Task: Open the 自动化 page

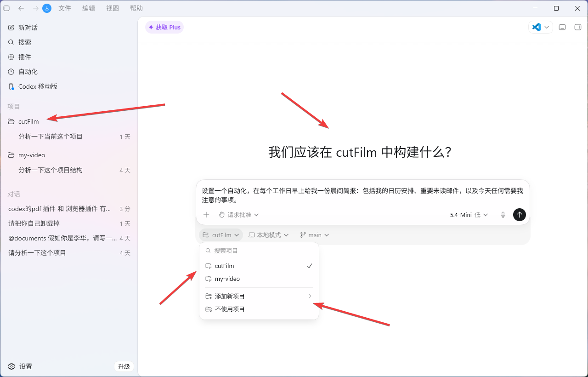Action: pos(69,72)
